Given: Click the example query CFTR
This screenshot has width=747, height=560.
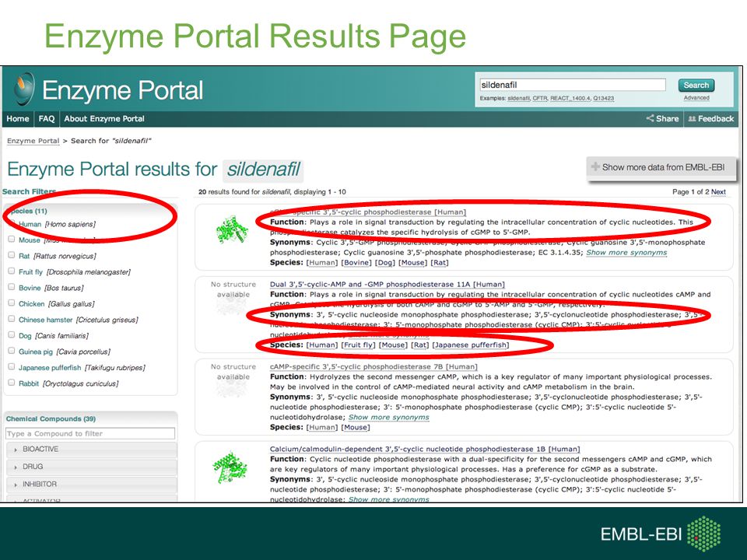Looking at the screenshot, I should click(x=540, y=98).
